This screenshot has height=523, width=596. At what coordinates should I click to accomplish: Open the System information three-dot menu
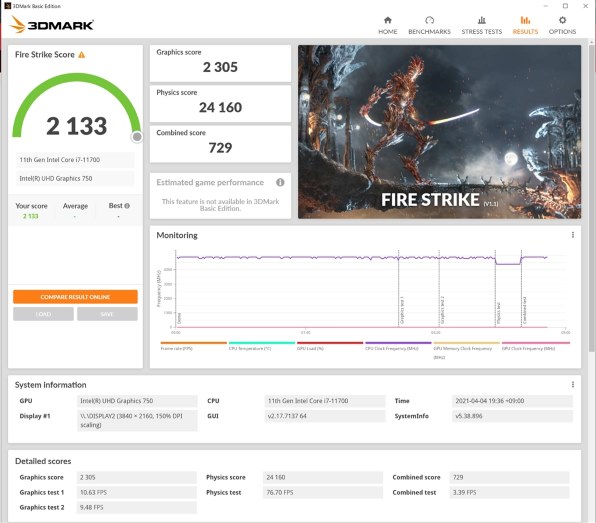coord(572,385)
